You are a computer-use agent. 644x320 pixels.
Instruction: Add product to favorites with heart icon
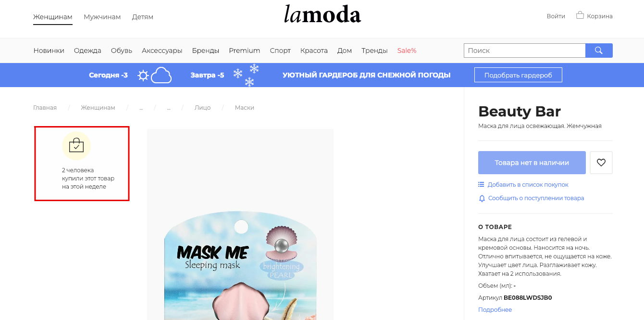click(601, 163)
